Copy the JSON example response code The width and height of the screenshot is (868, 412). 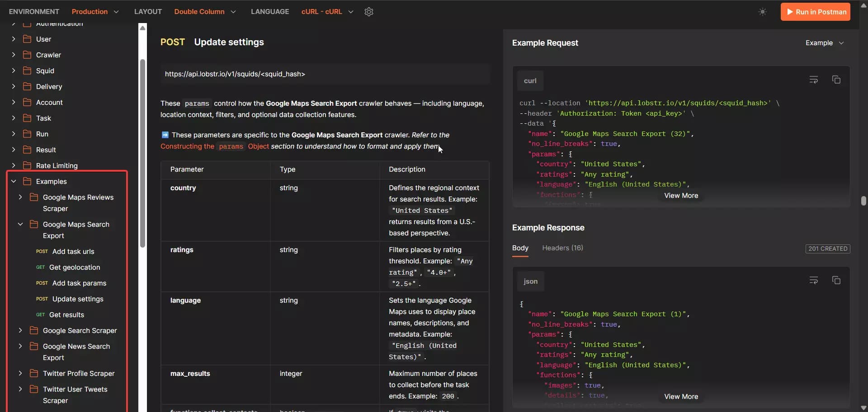(x=836, y=280)
